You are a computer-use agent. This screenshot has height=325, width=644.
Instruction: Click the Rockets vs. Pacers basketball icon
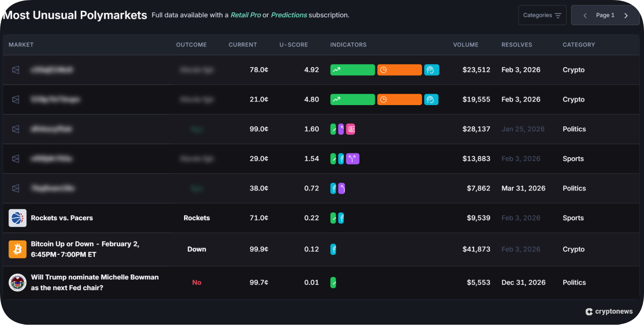click(x=17, y=218)
